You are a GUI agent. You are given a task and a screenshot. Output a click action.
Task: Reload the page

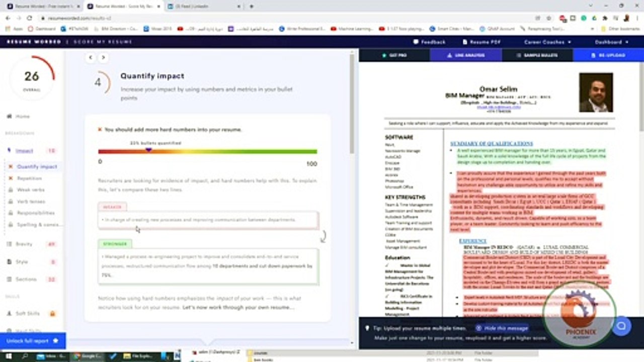pos(30,18)
